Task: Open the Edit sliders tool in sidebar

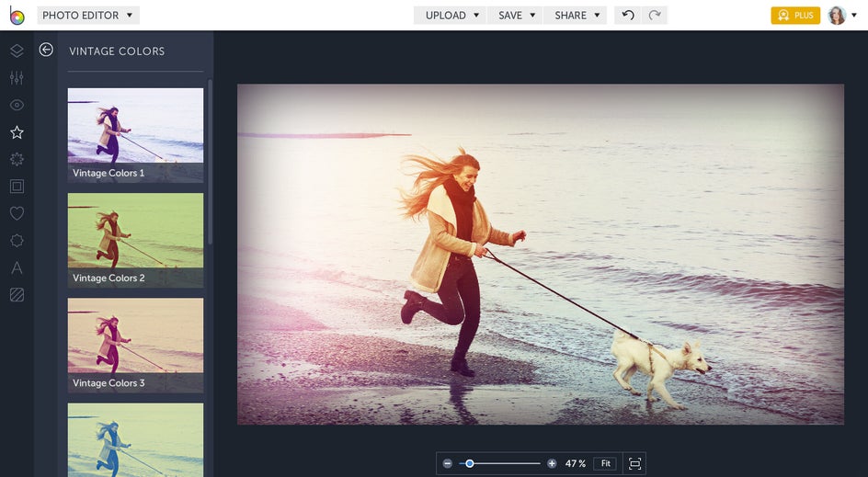Action: [17, 78]
